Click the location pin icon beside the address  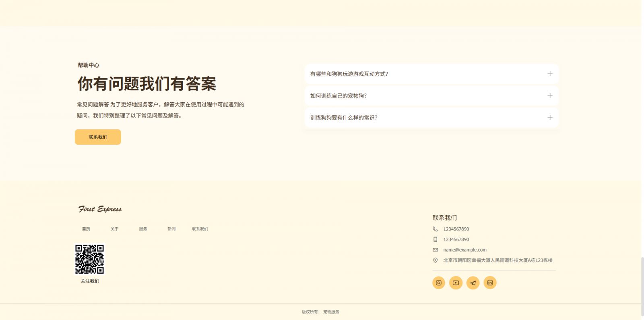coord(435,260)
